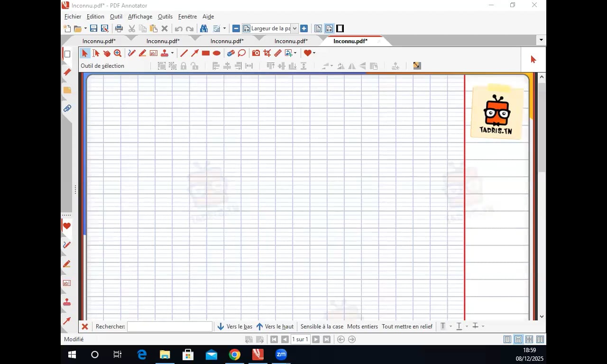The image size is (607, 364).
Task: Select the Rectangle shape tool
Action: coord(206,54)
